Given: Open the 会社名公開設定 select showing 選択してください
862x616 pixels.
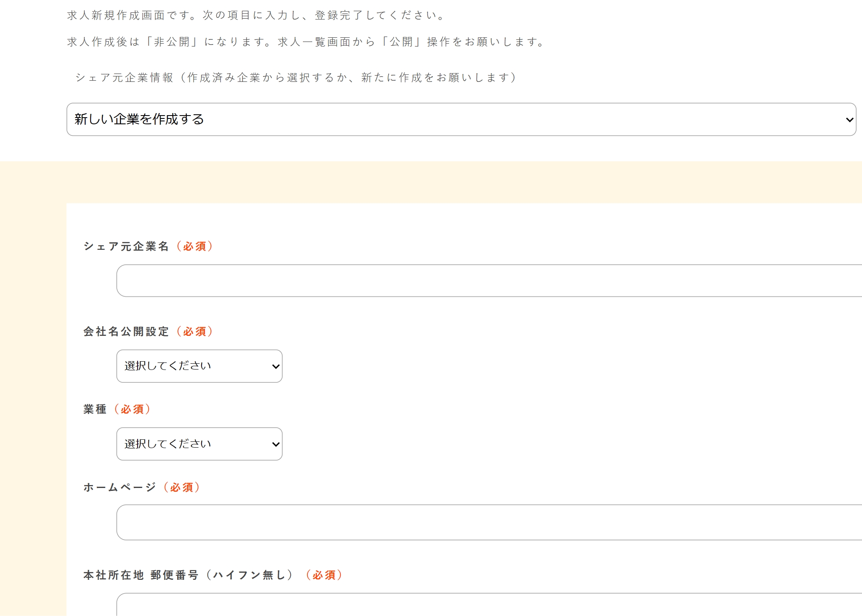Looking at the screenshot, I should point(199,366).
